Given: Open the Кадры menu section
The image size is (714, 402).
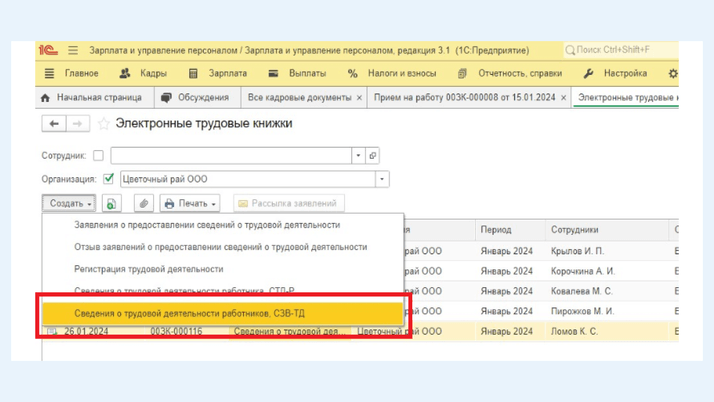Looking at the screenshot, I should (x=153, y=73).
